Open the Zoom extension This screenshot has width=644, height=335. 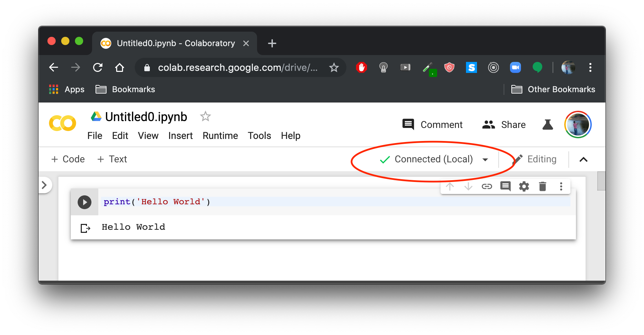(515, 67)
